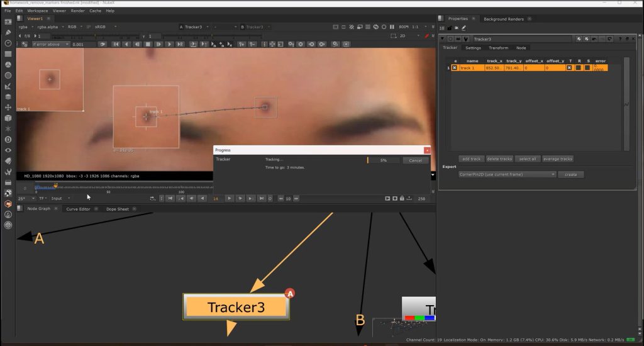This screenshot has width=644, height=346.
Task: Open the sRGB viewer process dropdown
Action: (x=106, y=27)
